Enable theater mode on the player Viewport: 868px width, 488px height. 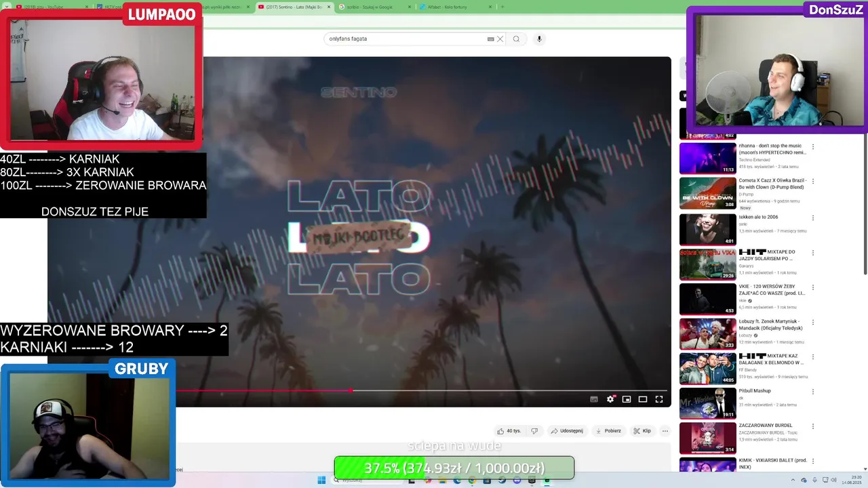tap(643, 399)
